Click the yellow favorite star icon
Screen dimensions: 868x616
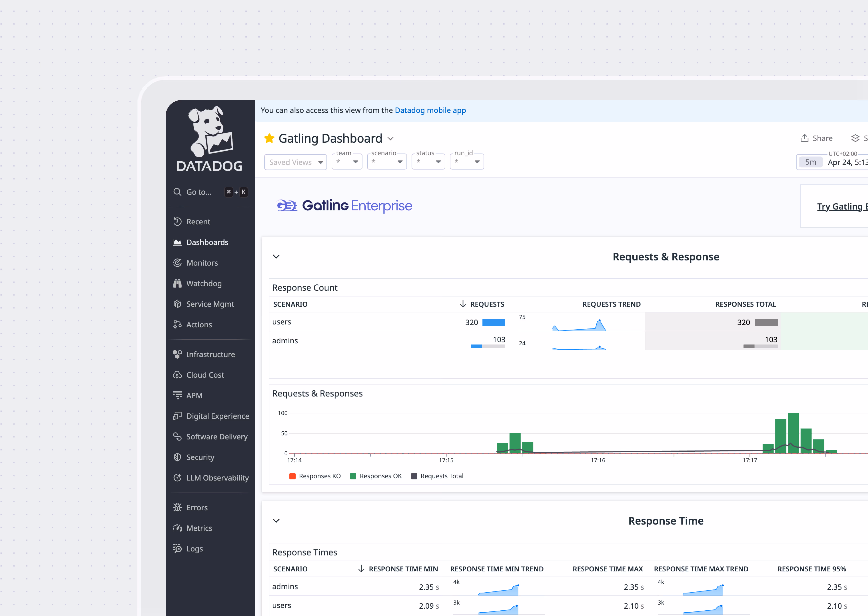[269, 138]
